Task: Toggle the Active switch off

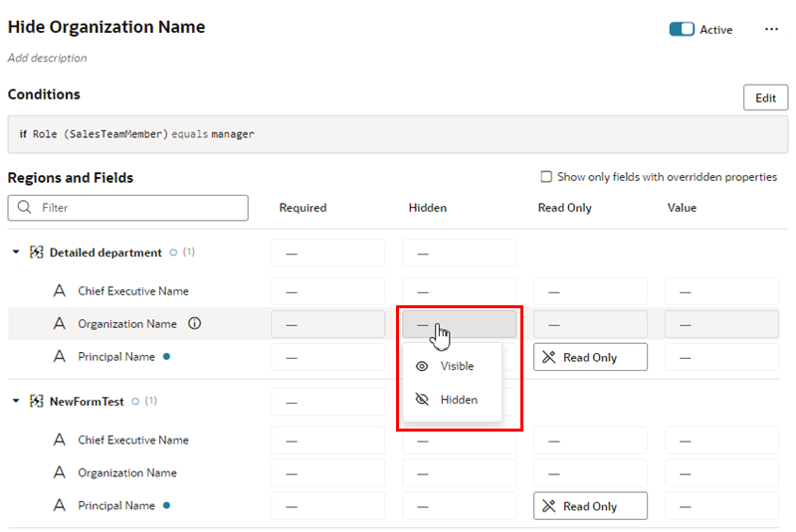Action: click(x=682, y=30)
